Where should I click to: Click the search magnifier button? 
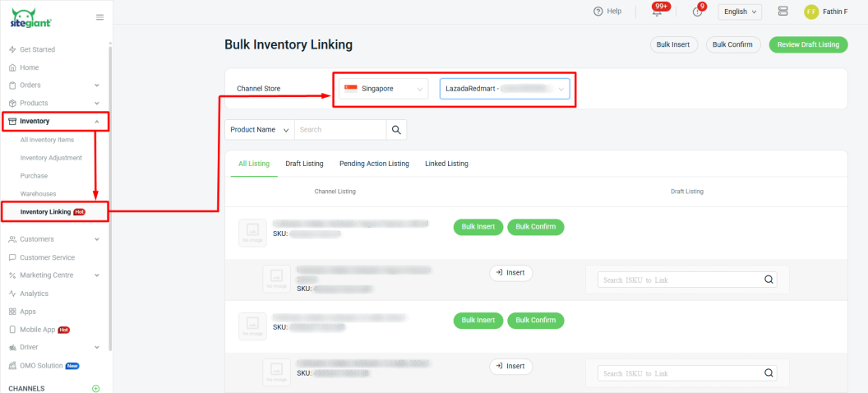(x=396, y=130)
